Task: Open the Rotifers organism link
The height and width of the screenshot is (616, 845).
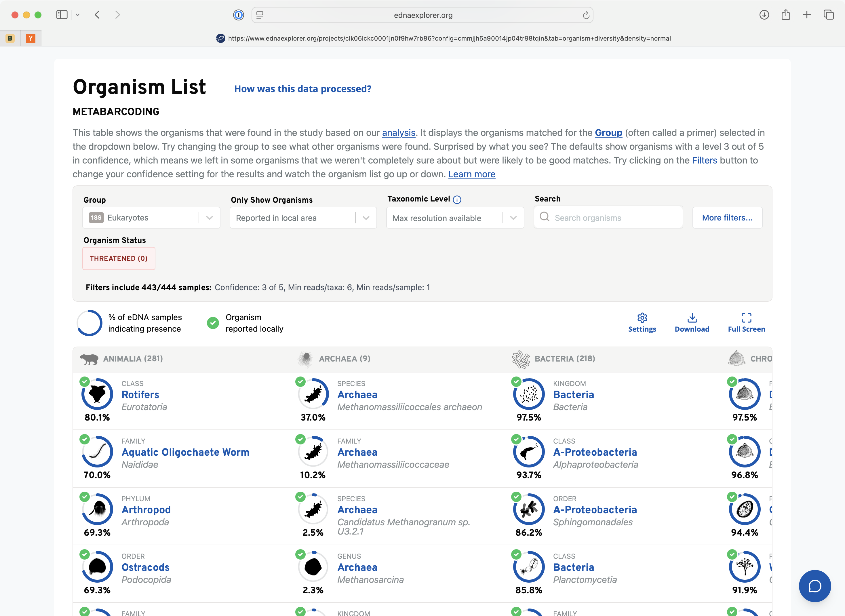Action: [x=140, y=395]
